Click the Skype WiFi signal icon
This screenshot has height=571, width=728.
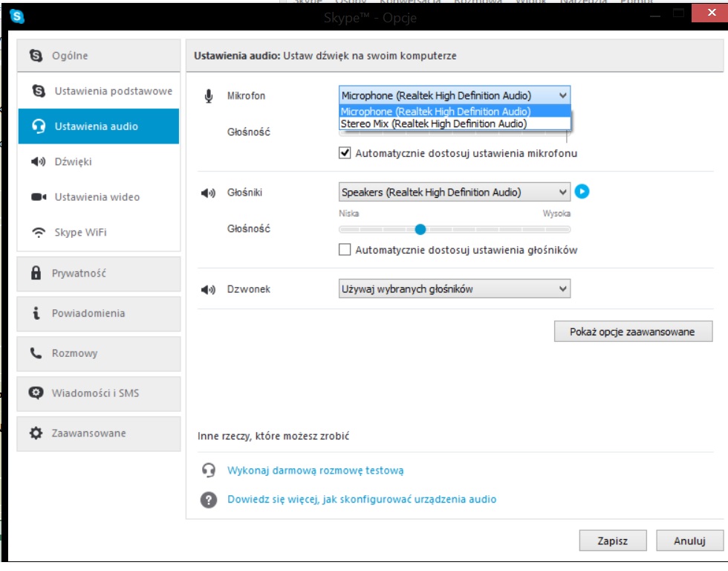click(x=39, y=232)
